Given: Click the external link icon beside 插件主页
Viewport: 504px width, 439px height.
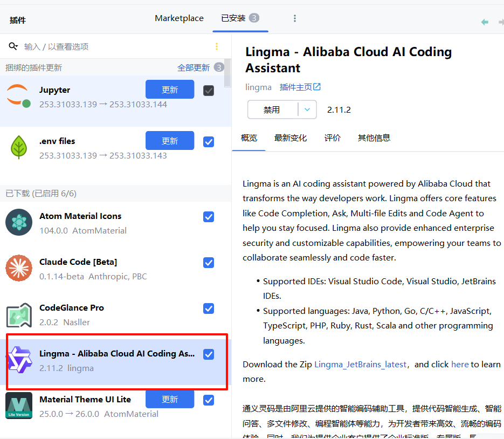Looking at the screenshot, I should tap(317, 86).
